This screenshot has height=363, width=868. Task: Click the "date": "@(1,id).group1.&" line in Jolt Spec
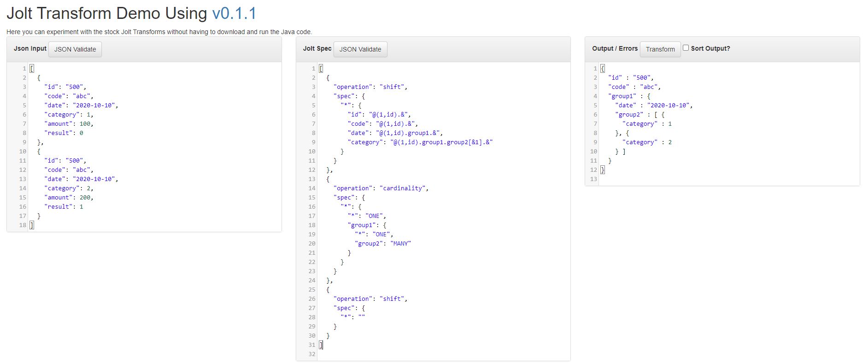click(x=395, y=133)
